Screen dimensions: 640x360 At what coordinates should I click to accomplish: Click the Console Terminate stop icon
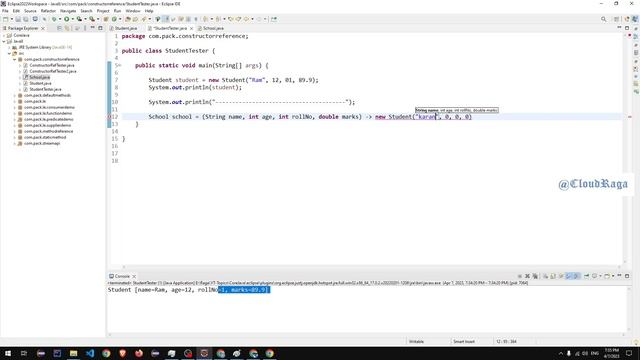click(x=520, y=276)
